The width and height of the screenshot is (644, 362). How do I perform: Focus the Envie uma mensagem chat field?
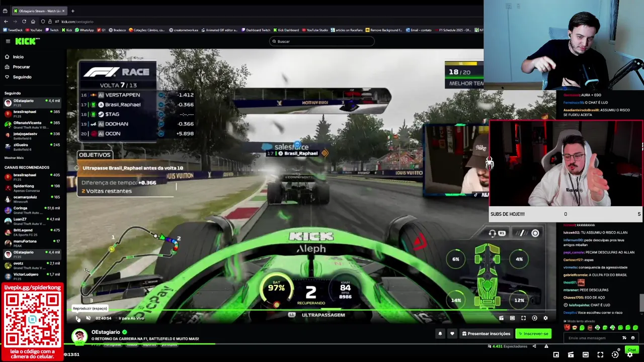(x=594, y=338)
